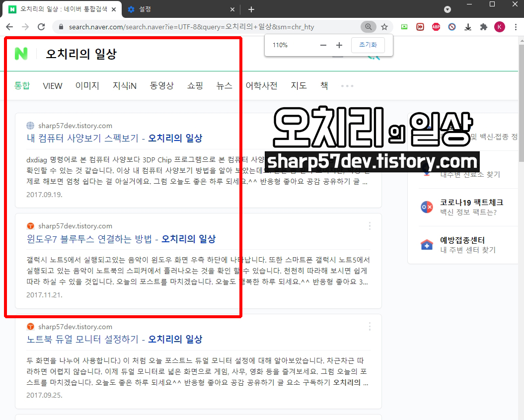Close the 설정 tab
The image size is (524, 420).
(232, 9)
